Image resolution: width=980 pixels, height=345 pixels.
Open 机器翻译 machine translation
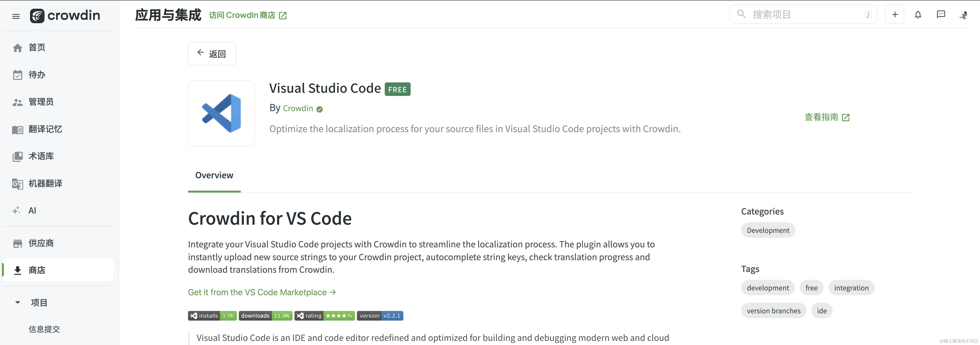point(45,184)
